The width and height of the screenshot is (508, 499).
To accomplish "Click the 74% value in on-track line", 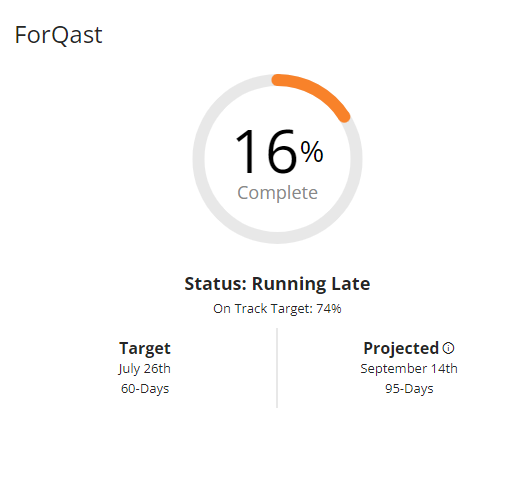I will point(329,309).
